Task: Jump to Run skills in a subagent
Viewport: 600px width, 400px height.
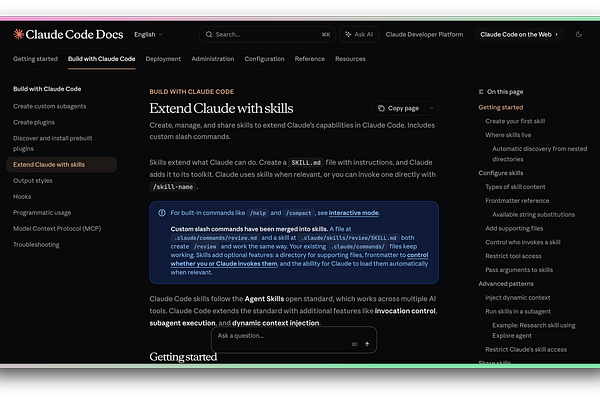Action: 518,312
